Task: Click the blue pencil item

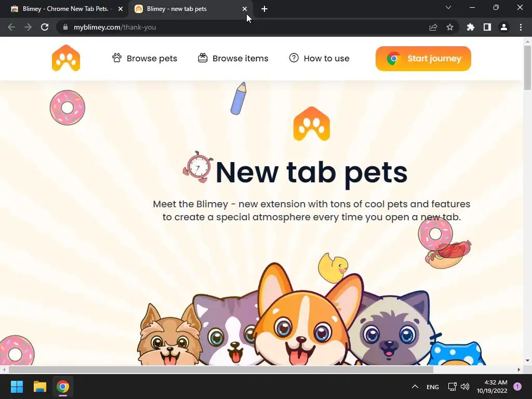Action: pyautogui.click(x=238, y=98)
